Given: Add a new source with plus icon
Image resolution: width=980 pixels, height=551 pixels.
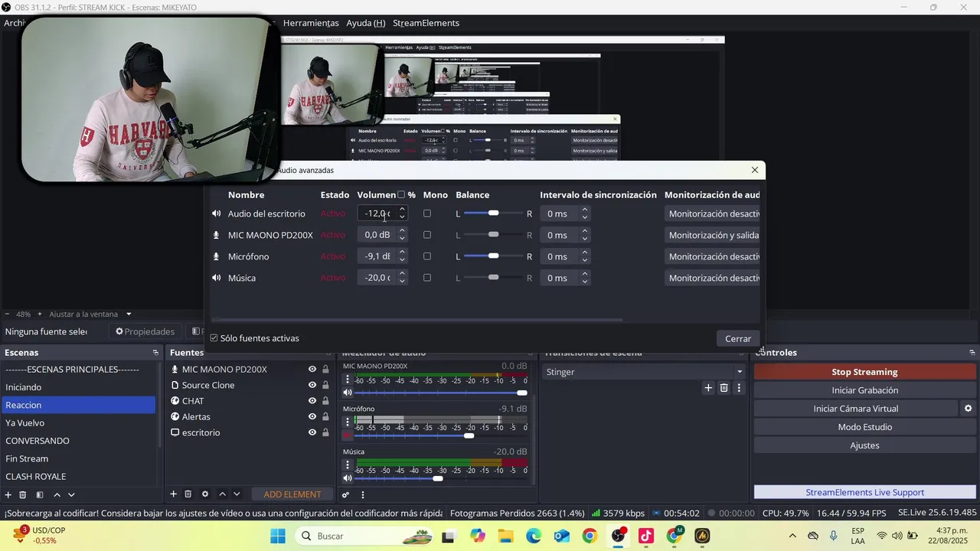Looking at the screenshot, I should 174,494.
